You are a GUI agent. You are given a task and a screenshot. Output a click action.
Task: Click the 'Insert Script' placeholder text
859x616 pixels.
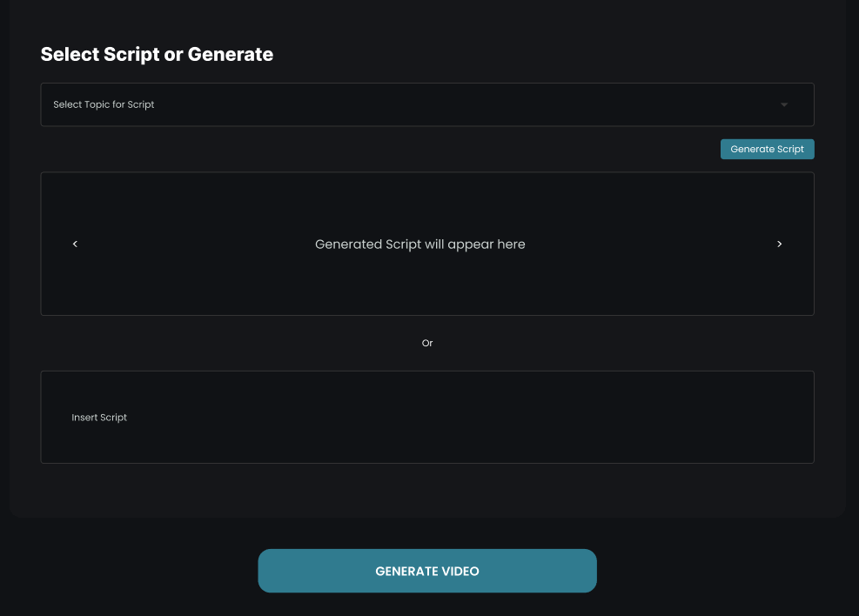99,418
